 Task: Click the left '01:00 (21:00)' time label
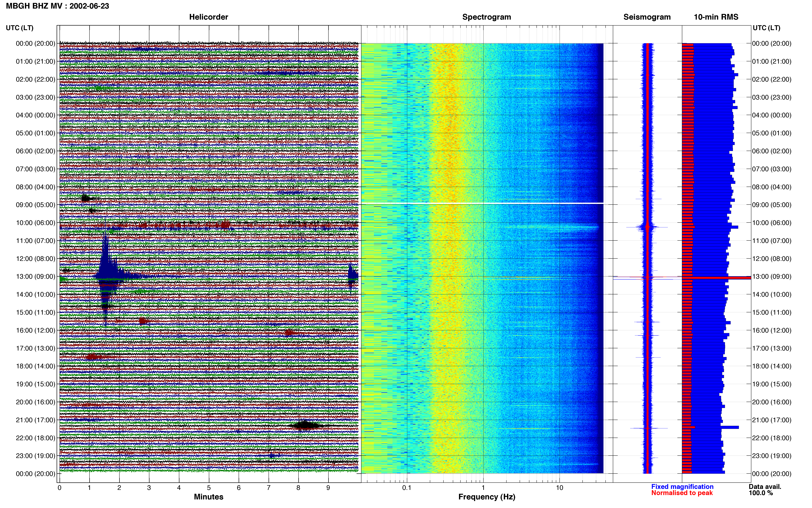coord(36,61)
